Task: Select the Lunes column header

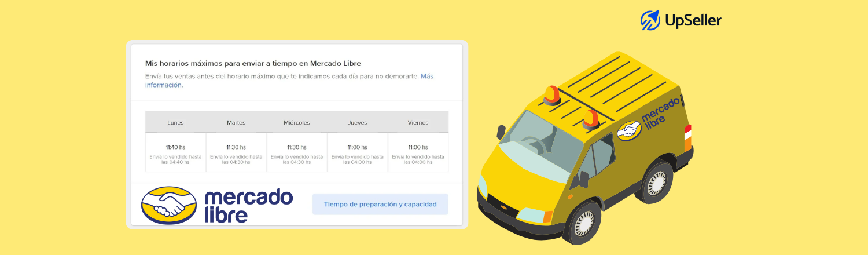Action: click(175, 122)
